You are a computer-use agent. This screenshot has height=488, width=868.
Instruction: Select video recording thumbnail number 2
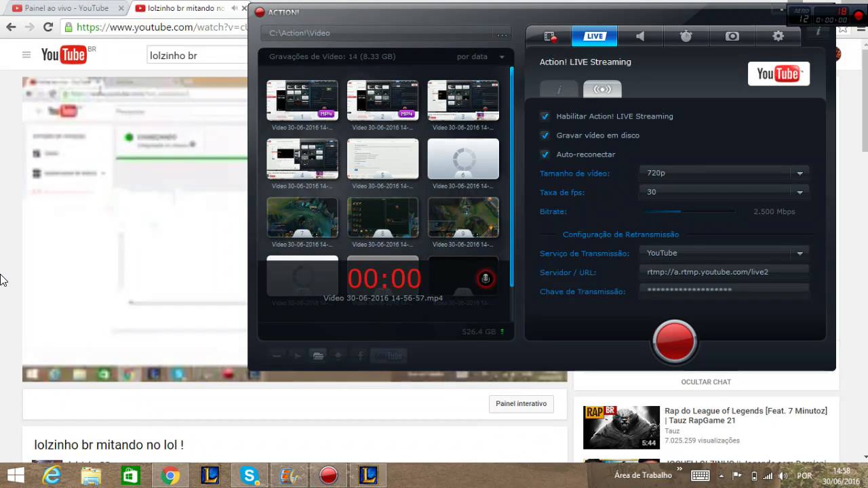382,100
